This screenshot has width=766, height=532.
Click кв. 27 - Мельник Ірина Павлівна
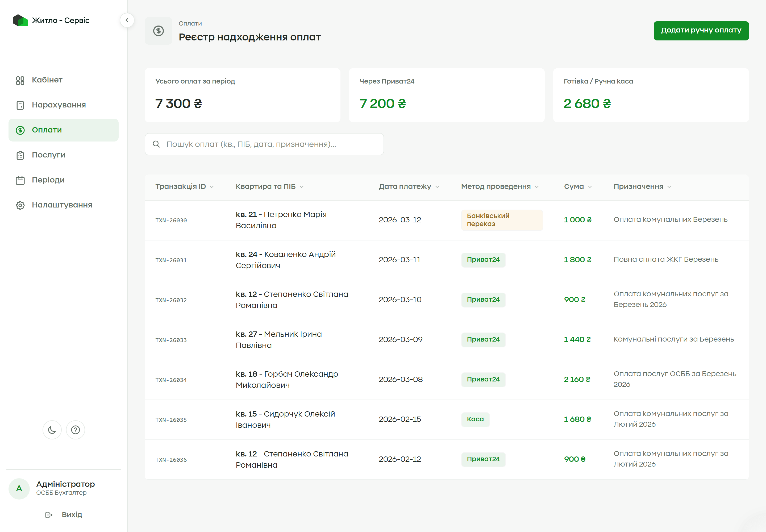pos(279,340)
